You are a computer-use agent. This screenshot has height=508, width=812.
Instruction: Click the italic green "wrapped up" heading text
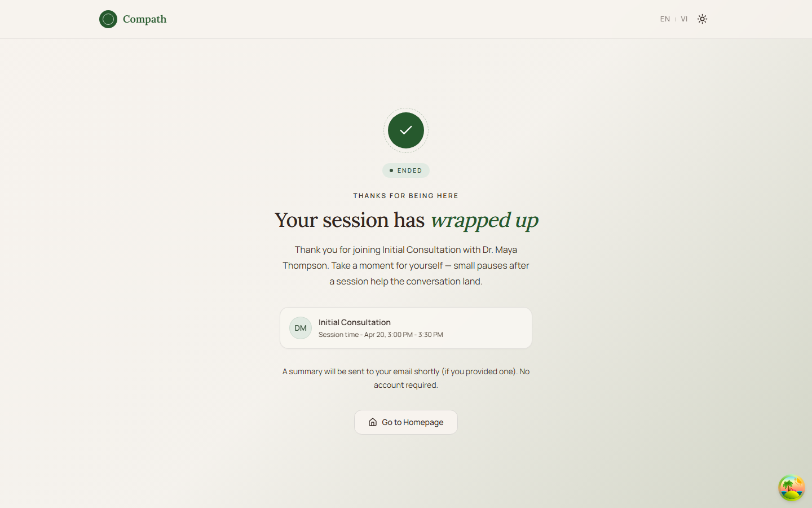484,220
